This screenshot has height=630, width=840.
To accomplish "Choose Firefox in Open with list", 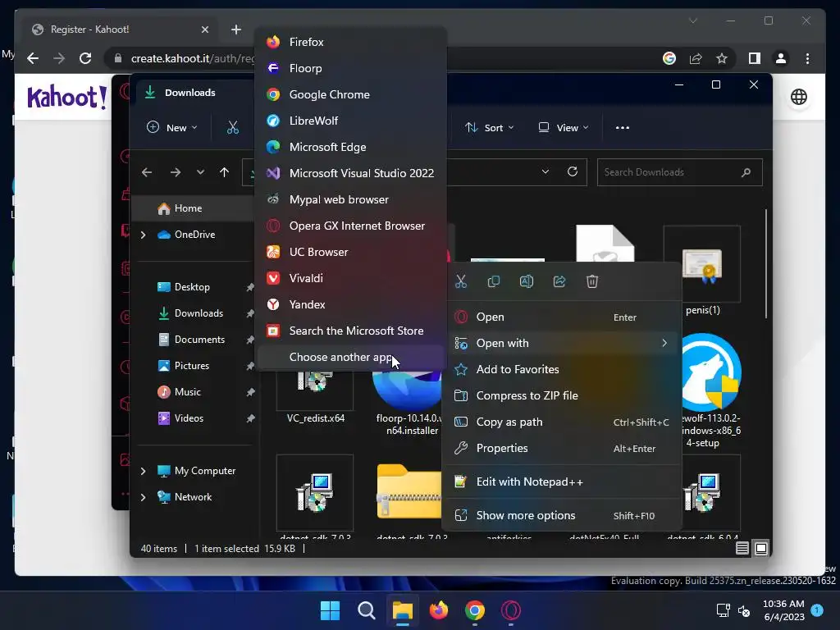I will pos(351,42).
